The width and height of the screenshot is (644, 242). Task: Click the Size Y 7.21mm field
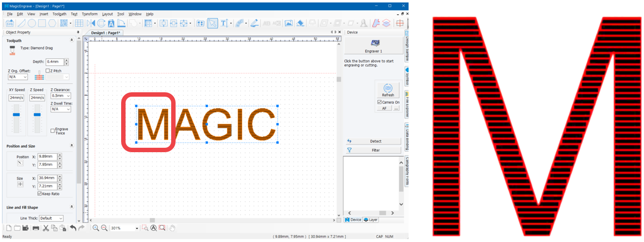pos(47,187)
